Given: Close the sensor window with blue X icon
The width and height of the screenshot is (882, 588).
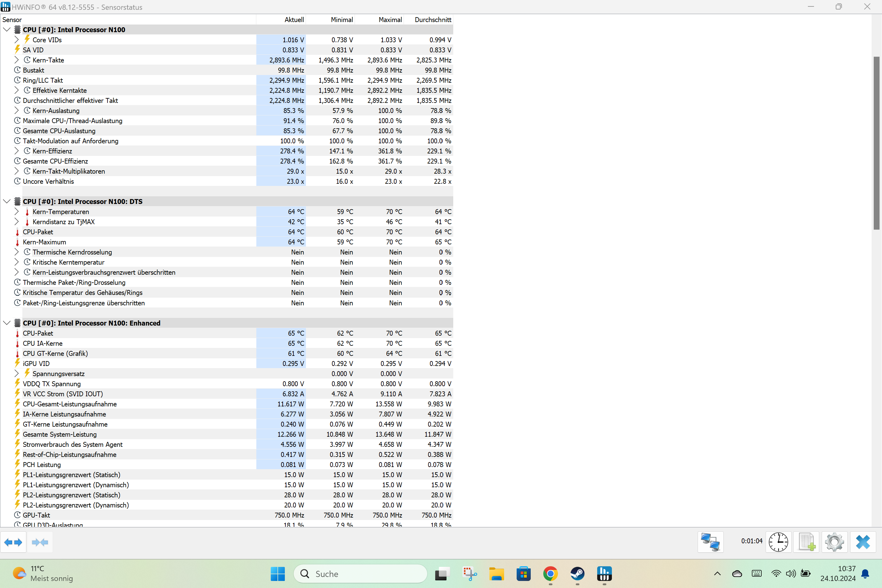Looking at the screenshot, I should (863, 542).
